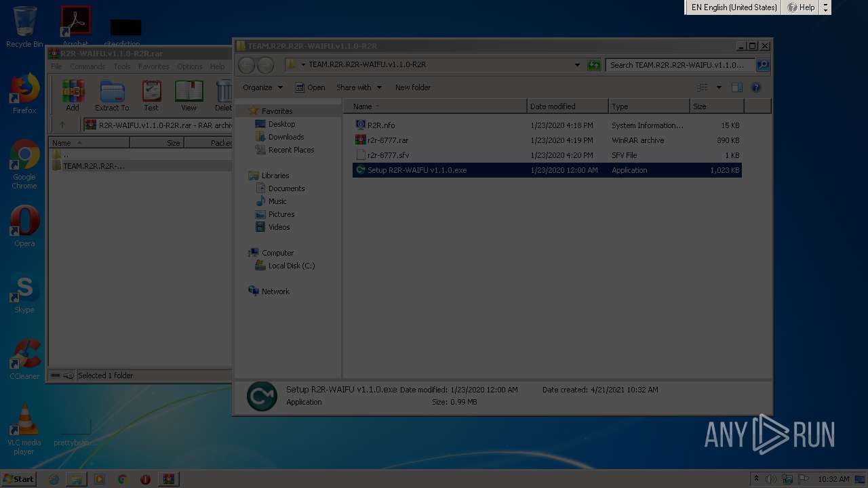Go up one level in WinRAR

62,125
